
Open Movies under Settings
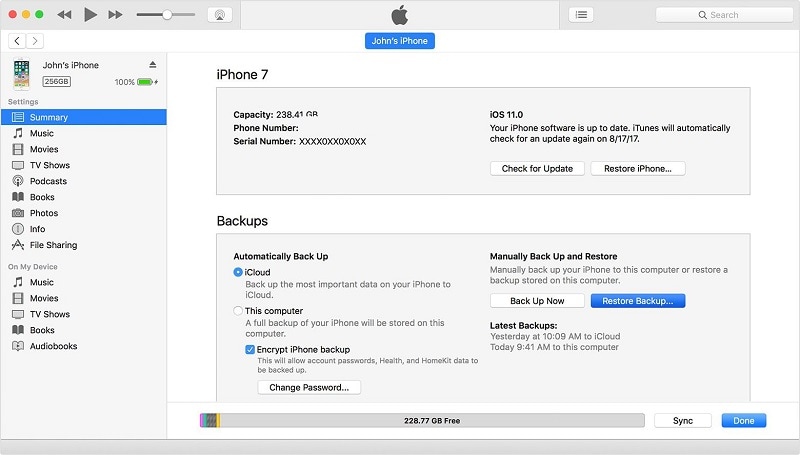(84, 149)
